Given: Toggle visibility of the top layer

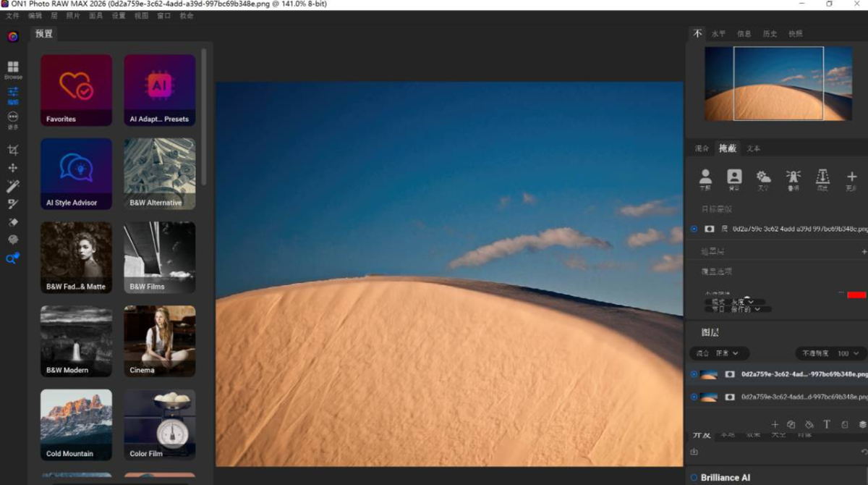Looking at the screenshot, I should 694,374.
